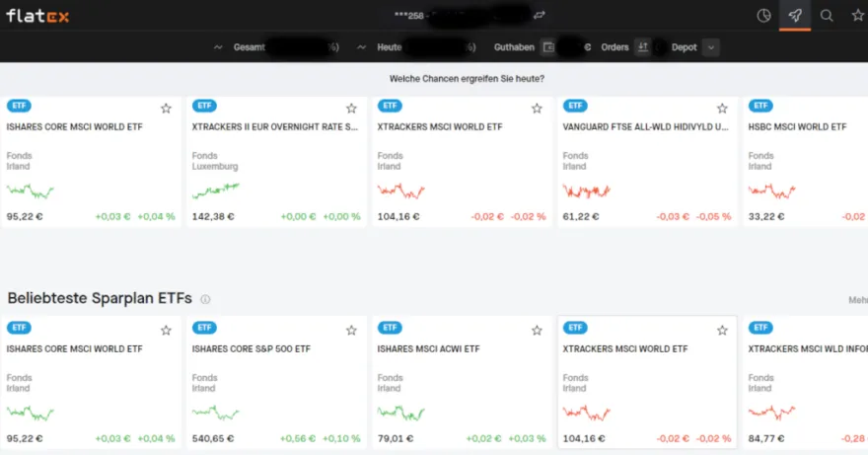Click the price 79,01 €

coord(396,439)
